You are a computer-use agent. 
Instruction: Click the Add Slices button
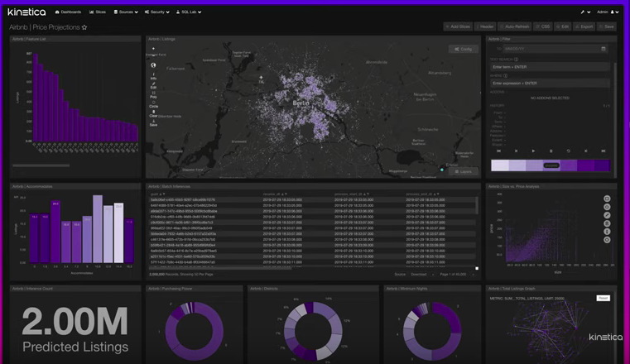coord(458,26)
